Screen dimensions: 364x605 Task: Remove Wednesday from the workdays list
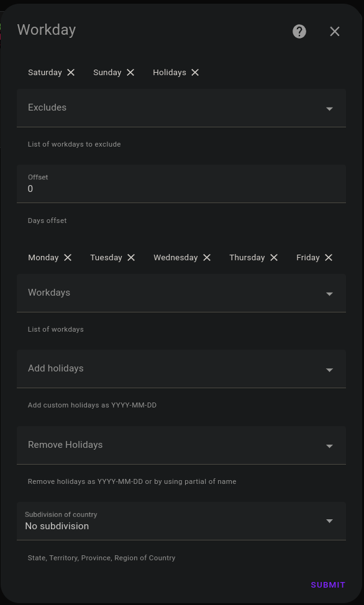pyautogui.click(x=206, y=257)
